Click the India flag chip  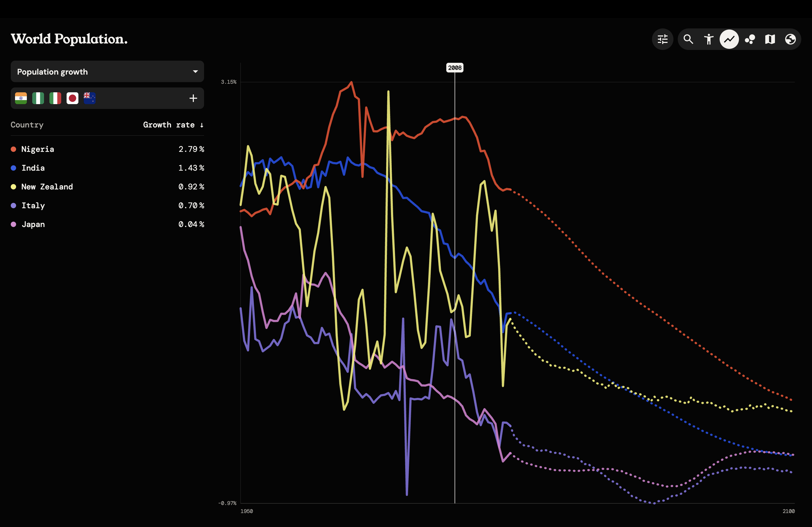(21, 98)
